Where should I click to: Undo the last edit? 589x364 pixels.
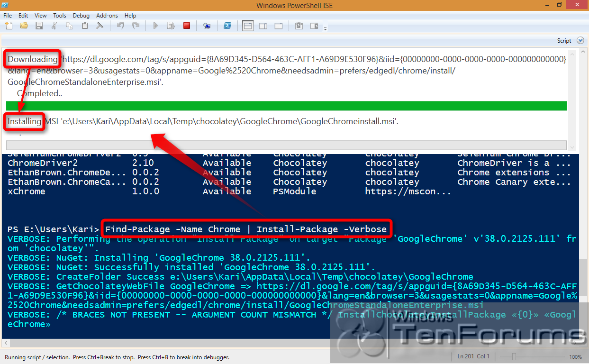[120, 26]
